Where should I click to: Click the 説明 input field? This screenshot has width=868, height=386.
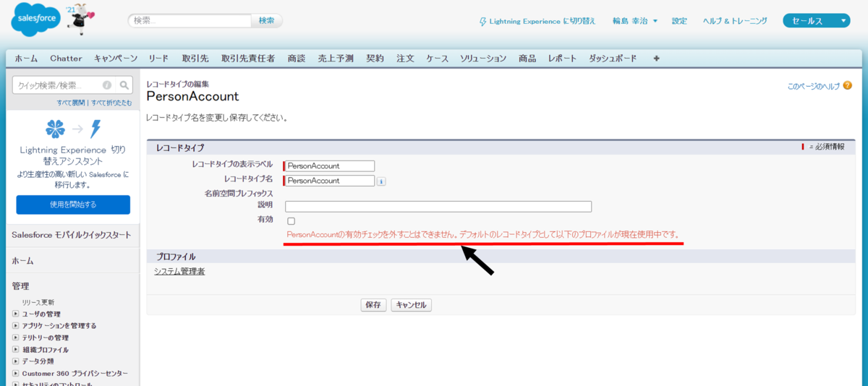tap(438, 207)
